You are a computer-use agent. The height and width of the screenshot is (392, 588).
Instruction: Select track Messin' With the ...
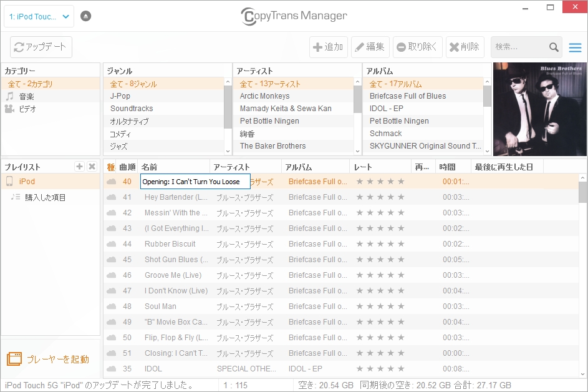click(176, 212)
